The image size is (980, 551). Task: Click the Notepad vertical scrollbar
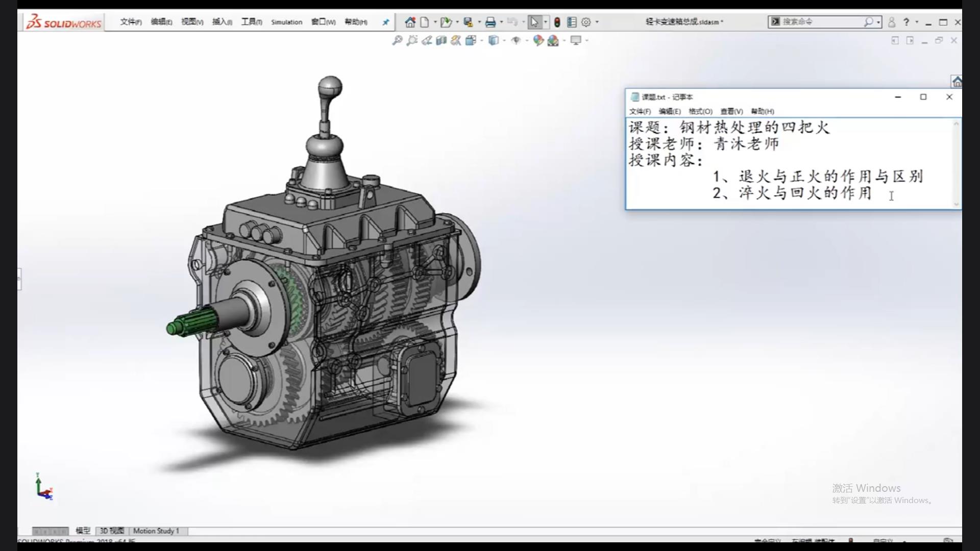956,163
